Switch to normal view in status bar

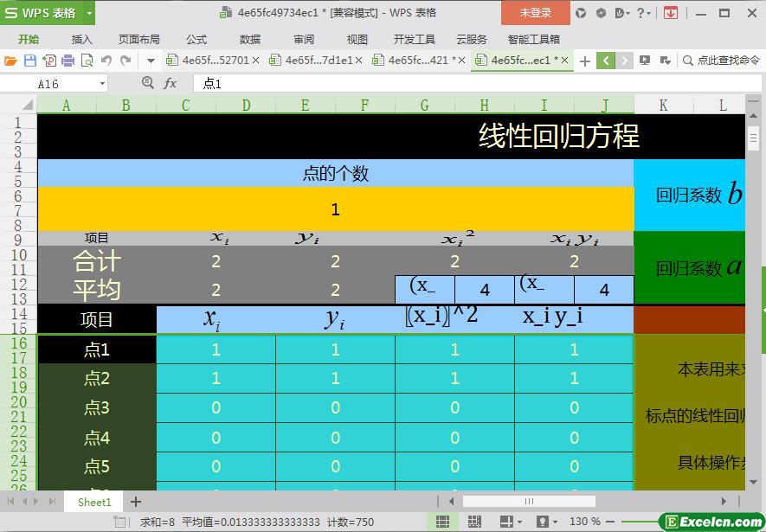pos(442,522)
